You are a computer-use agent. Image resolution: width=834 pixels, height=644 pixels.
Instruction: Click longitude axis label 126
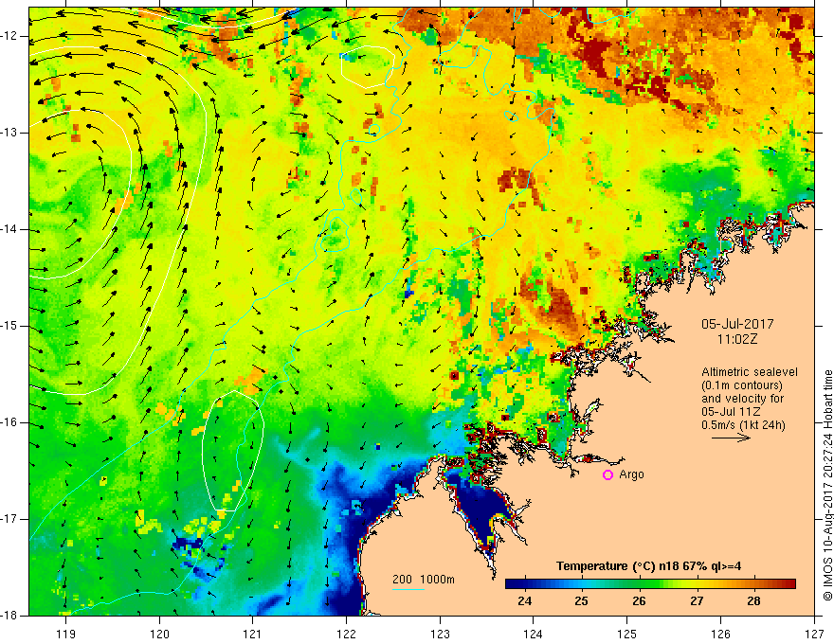click(x=720, y=634)
